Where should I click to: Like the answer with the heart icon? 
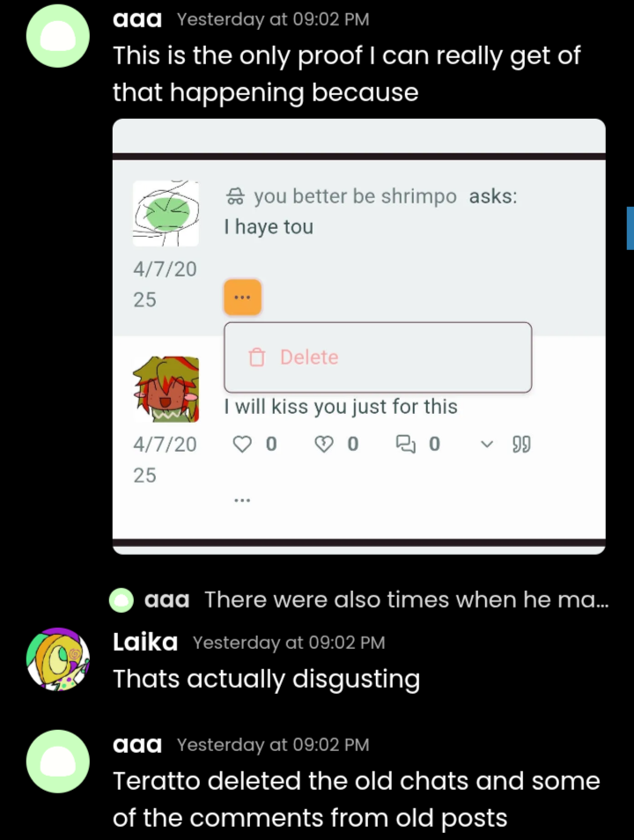(x=242, y=444)
